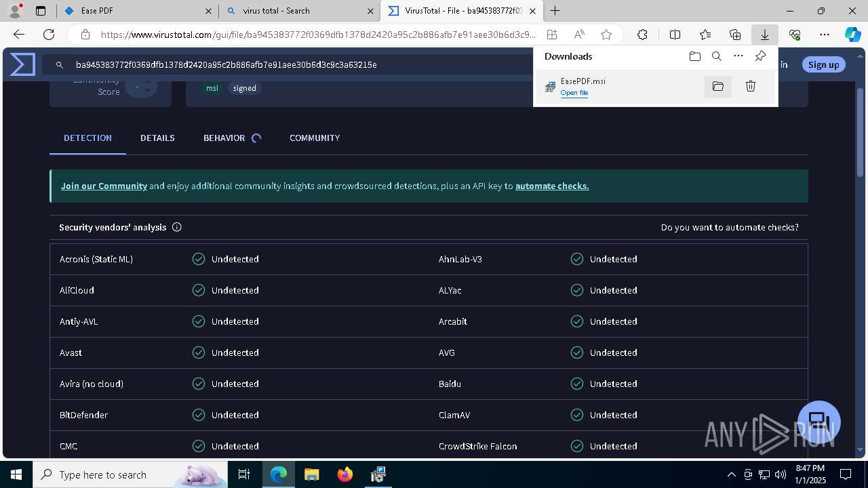Launch the Copilot icon in Edge
Viewport: 868px width, 488px height.
852,35
